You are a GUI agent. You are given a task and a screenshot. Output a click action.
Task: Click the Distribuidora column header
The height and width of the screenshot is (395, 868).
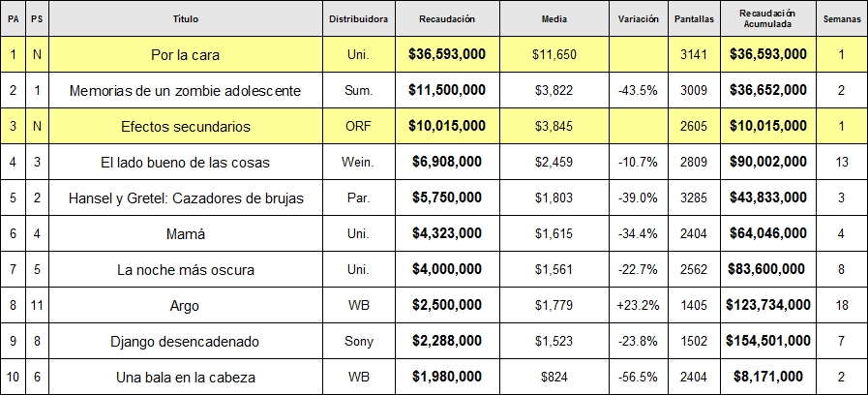pyautogui.click(x=359, y=18)
